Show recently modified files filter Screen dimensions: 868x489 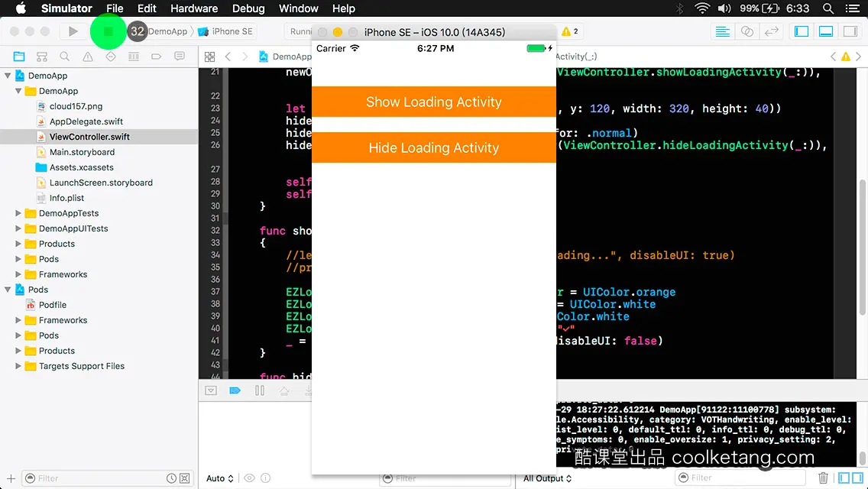pyautogui.click(x=172, y=478)
